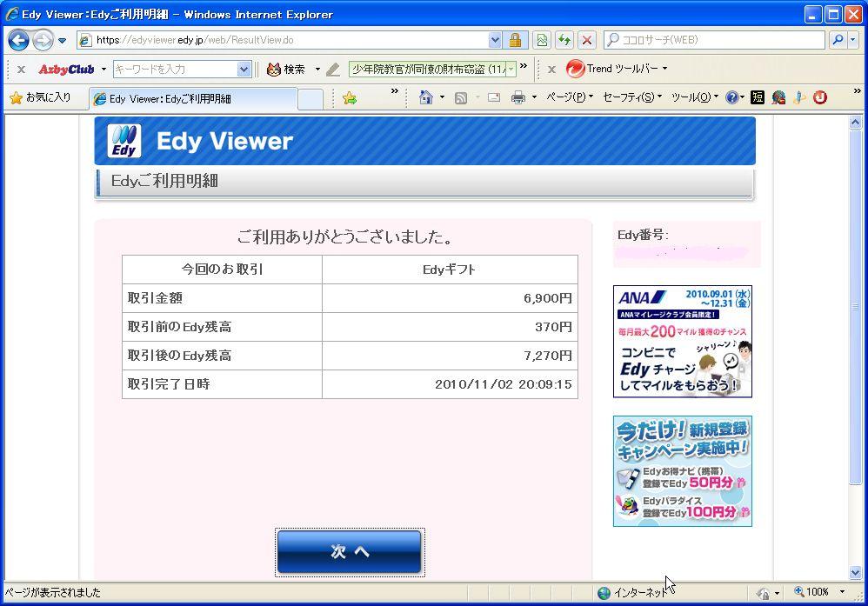Click the highlighter pen icon
The image size is (868, 606).
(333, 70)
